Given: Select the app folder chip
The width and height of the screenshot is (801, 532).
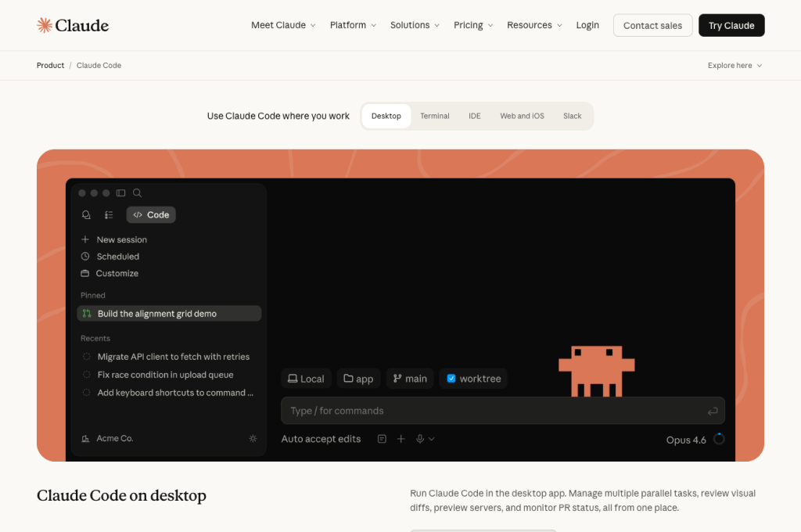Looking at the screenshot, I should coord(358,379).
